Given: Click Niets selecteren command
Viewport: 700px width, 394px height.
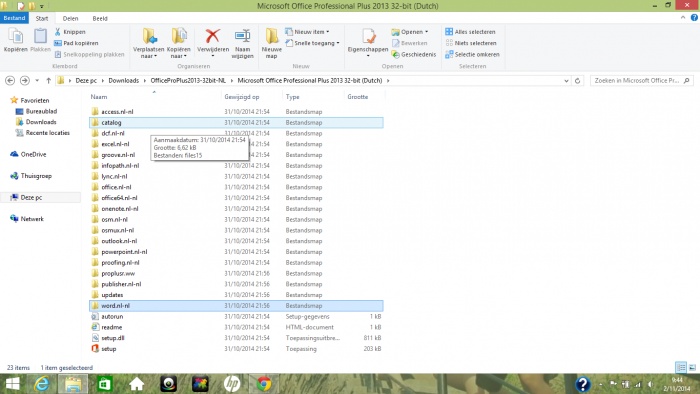Looking at the screenshot, I should pyautogui.click(x=471, y=43).
